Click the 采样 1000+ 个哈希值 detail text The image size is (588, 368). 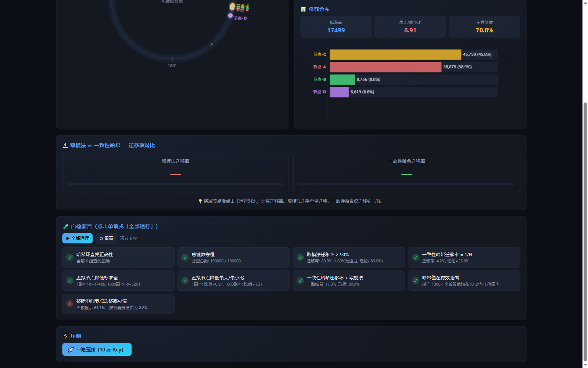[x=460, y=284]
